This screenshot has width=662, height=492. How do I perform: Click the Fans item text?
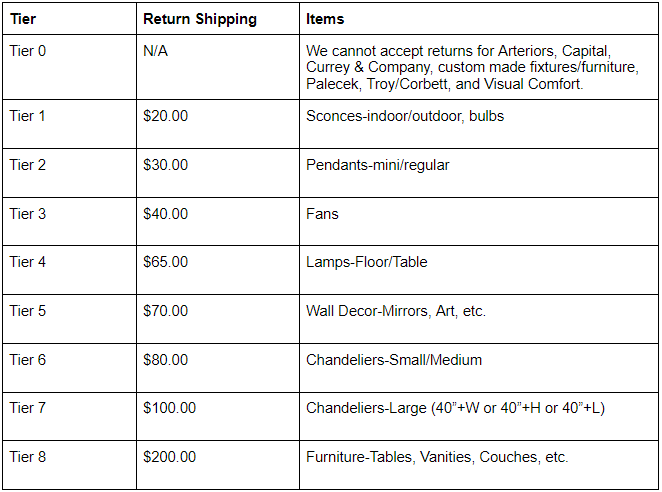322,214
